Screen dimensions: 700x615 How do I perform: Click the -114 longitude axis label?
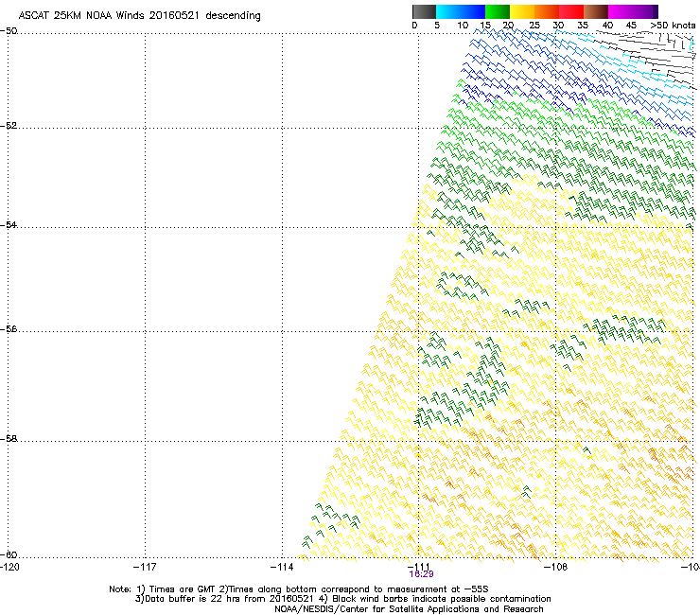[x=282, y=567]
